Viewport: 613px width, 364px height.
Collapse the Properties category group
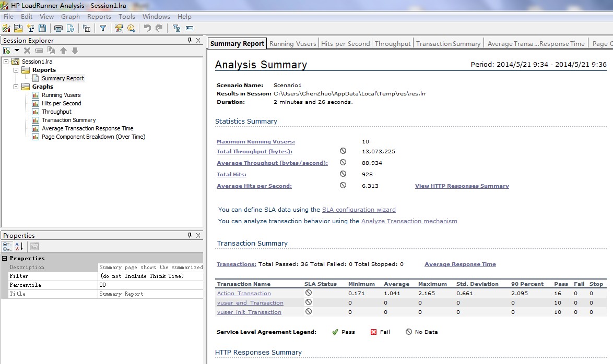coord(5,258)
